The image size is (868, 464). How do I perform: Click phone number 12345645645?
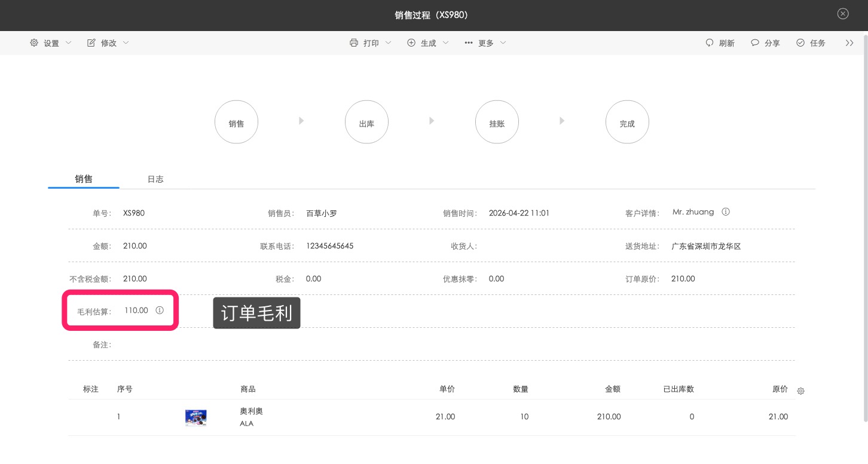click(x=329, y=246)
